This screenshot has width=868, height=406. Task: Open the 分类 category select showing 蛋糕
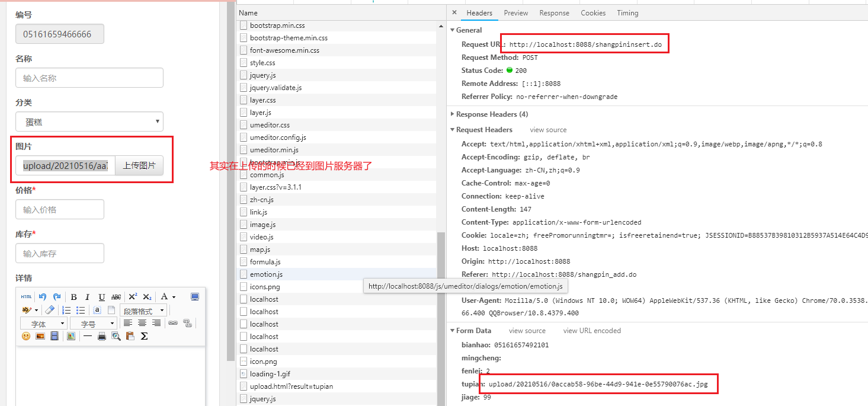[89, 122]
